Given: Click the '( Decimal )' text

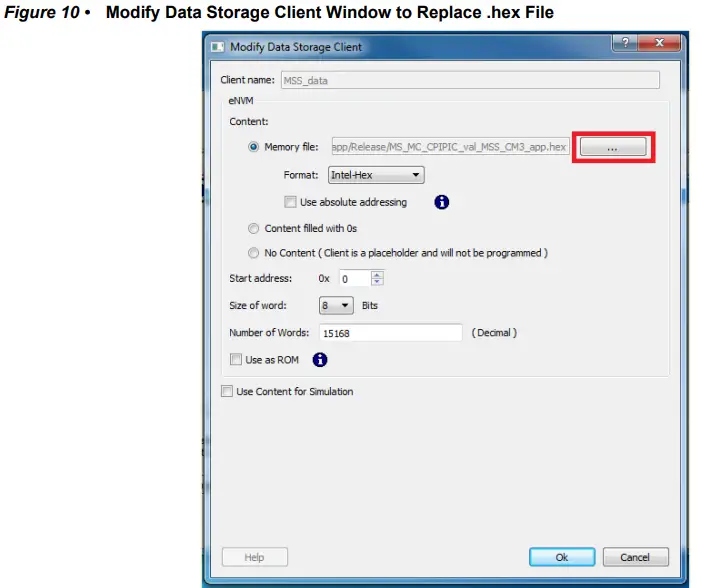Looking at the screenshot, I should pyautogui.click(x=494, y=333).
